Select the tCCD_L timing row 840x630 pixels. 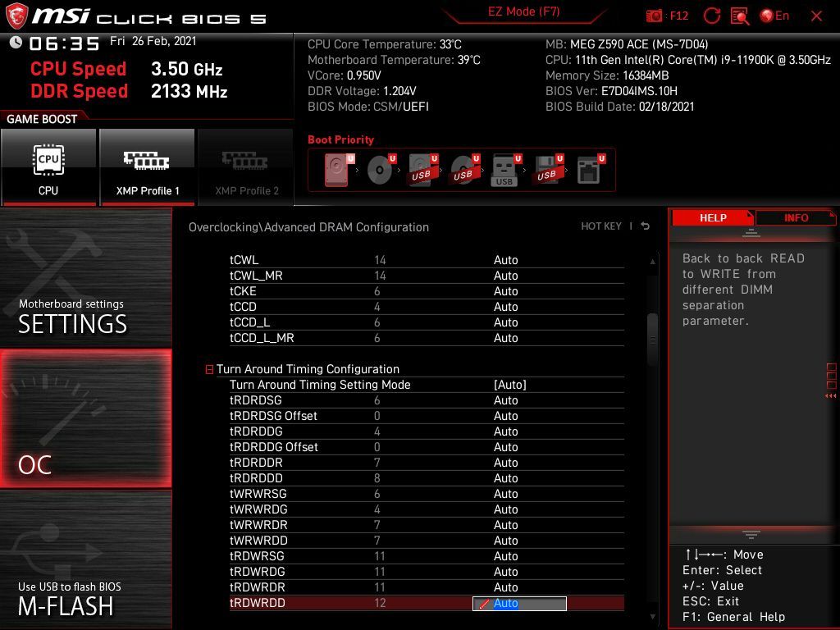427,322
